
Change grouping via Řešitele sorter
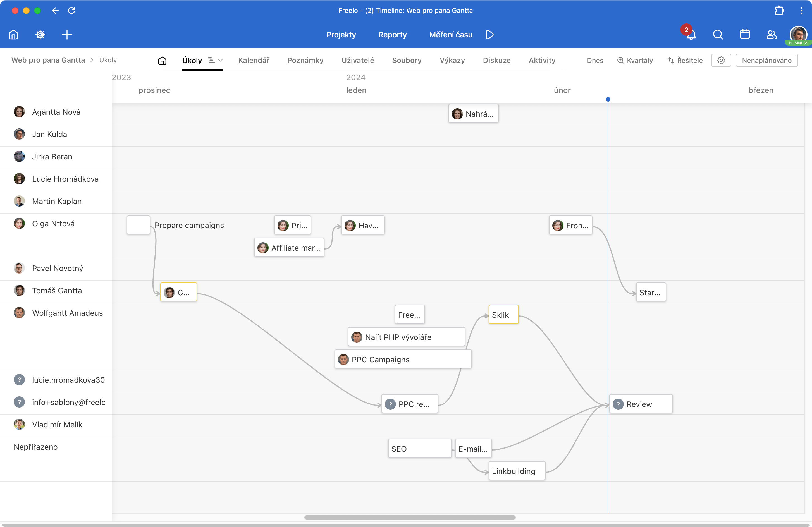coord(685,60)
